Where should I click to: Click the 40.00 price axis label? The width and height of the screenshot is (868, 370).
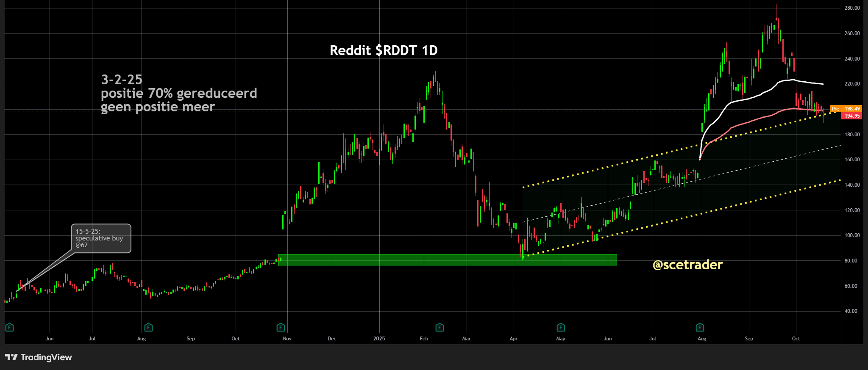point(851,311)
